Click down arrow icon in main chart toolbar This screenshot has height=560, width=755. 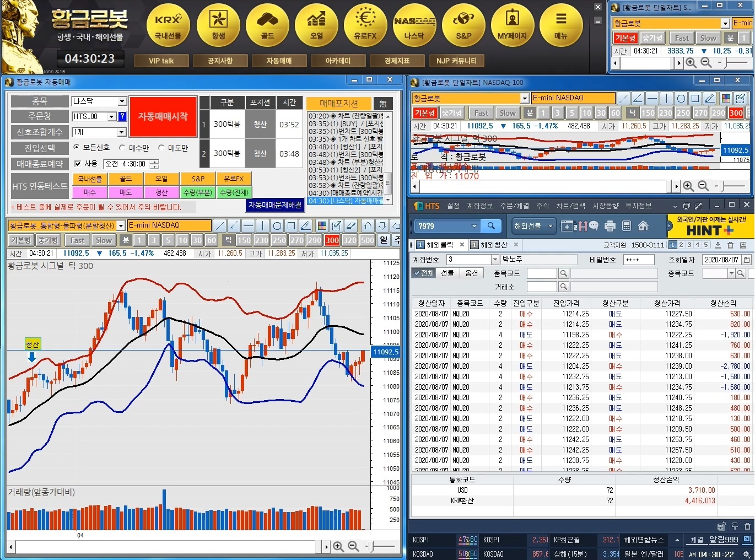point(382,225)
